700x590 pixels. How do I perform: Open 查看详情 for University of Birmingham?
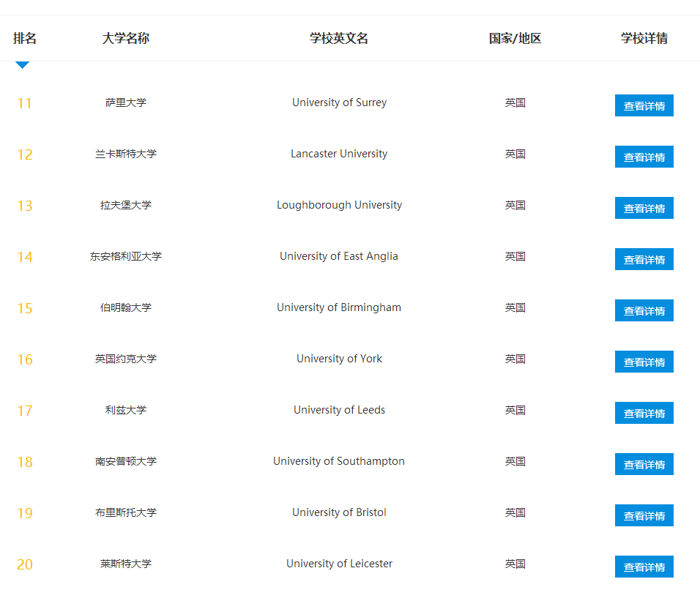[x=644, y=310]
